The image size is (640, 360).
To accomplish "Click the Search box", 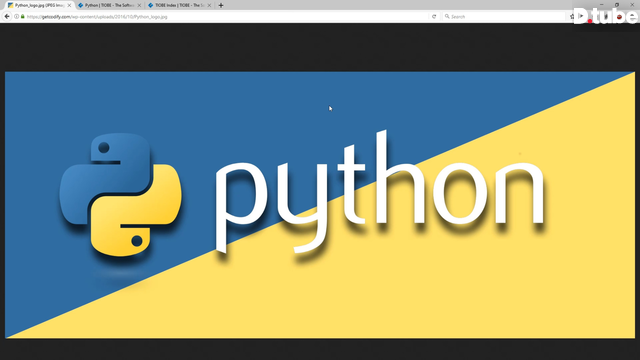I will (504, 17).
